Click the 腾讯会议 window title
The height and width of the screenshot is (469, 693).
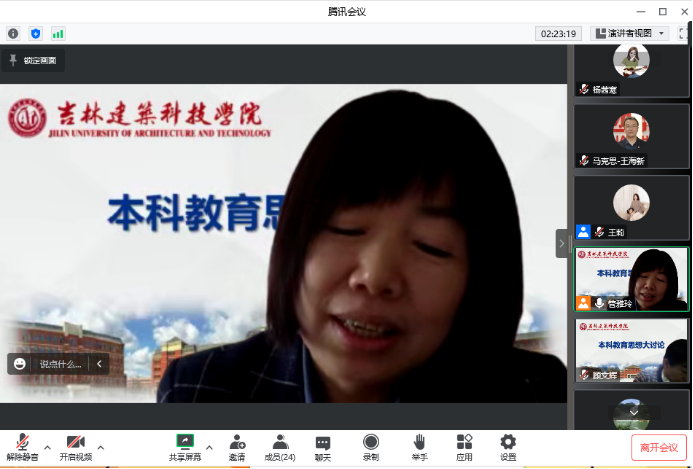pyautogui.click(x=346, y=11)
